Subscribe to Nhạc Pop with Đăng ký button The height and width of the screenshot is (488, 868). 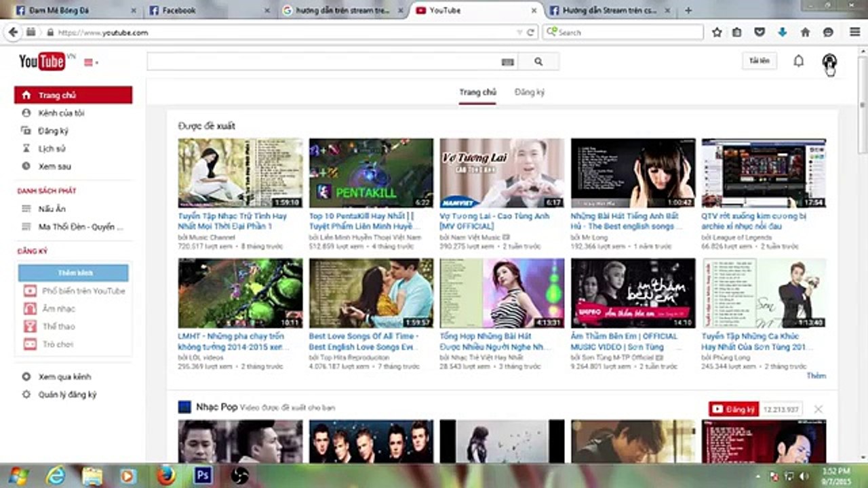click(734, 409)
